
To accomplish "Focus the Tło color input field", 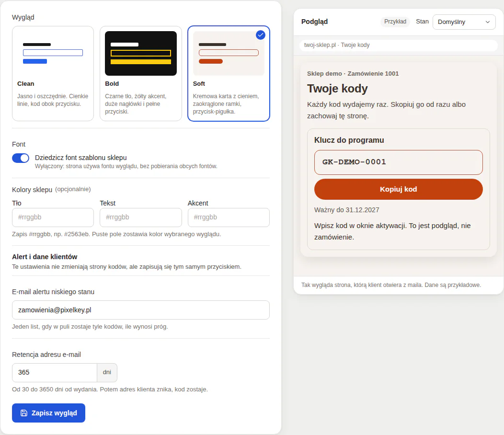I will tap(53, 217).
